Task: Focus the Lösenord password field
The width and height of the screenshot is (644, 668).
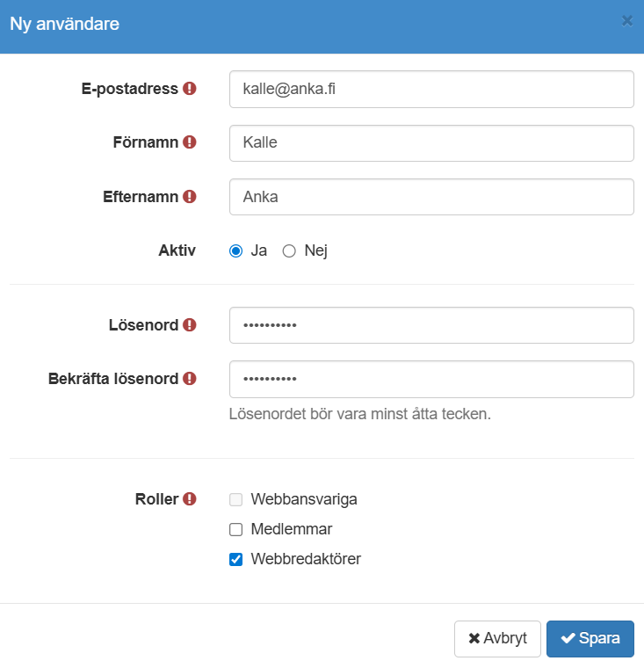Action: tap(431, 325)
